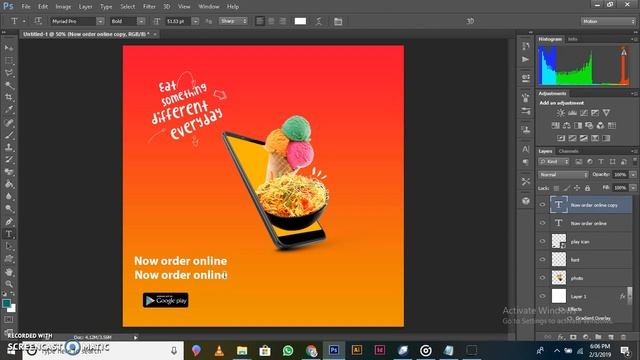The image size is (640, 360).
Task: Hide the Now order online layer
Action: coord(542,223)
